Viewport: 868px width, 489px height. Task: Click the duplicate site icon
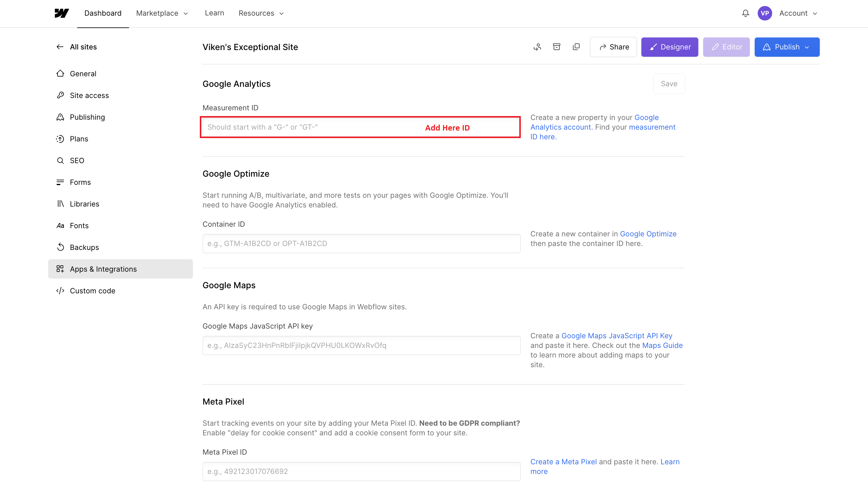click(576, 47)
